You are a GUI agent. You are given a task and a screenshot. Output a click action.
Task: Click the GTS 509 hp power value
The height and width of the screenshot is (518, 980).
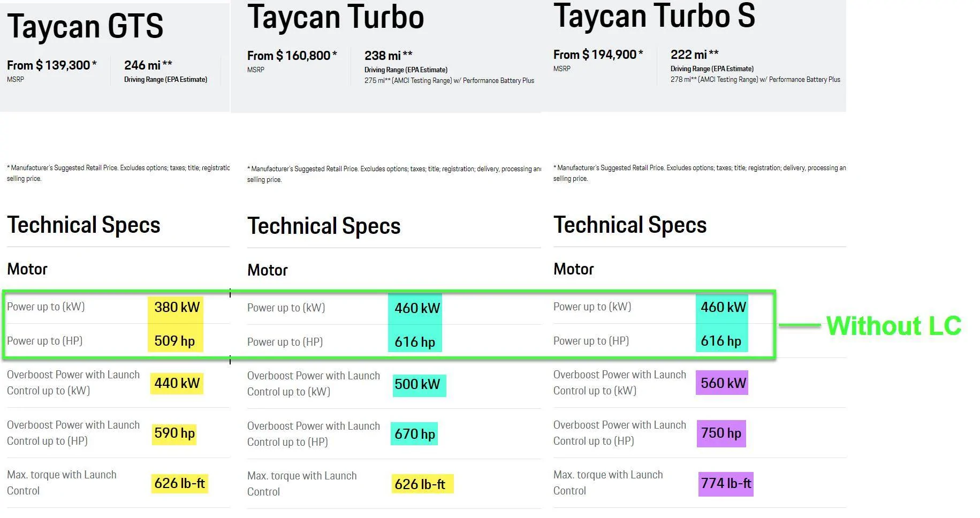tap(174, 341)
